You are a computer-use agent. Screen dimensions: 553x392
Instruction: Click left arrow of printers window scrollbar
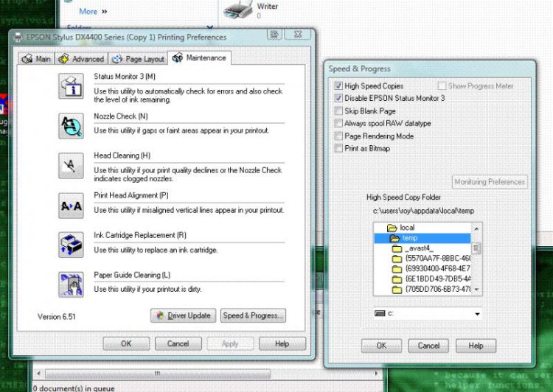[x=38, y=374]
